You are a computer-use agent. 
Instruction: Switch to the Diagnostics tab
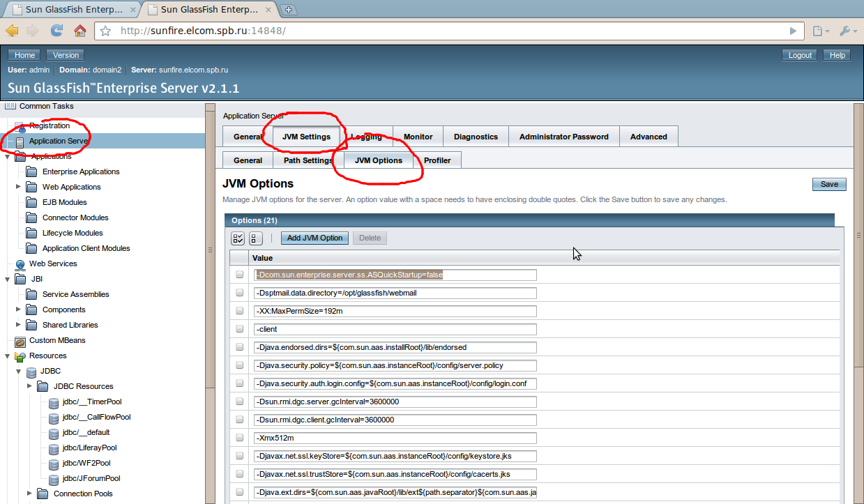pos(476,137)
